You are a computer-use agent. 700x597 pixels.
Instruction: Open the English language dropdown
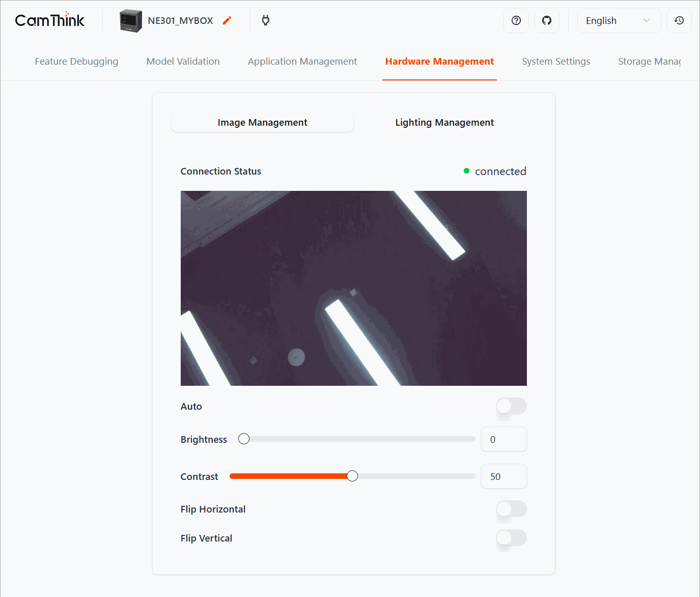(611, 20)
